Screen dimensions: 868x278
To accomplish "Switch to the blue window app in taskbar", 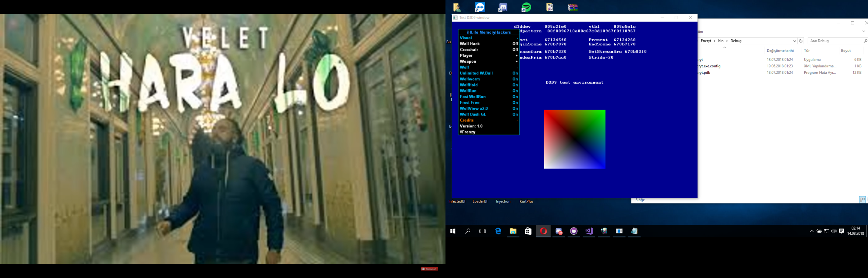I will pos(619,231).
